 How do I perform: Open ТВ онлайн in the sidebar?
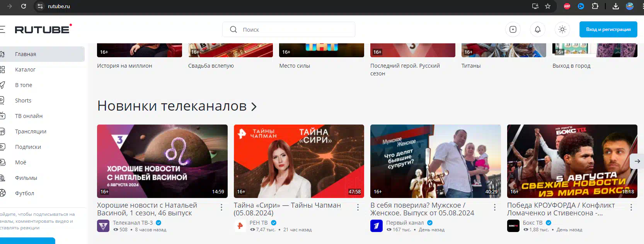[x=29, y=116]
